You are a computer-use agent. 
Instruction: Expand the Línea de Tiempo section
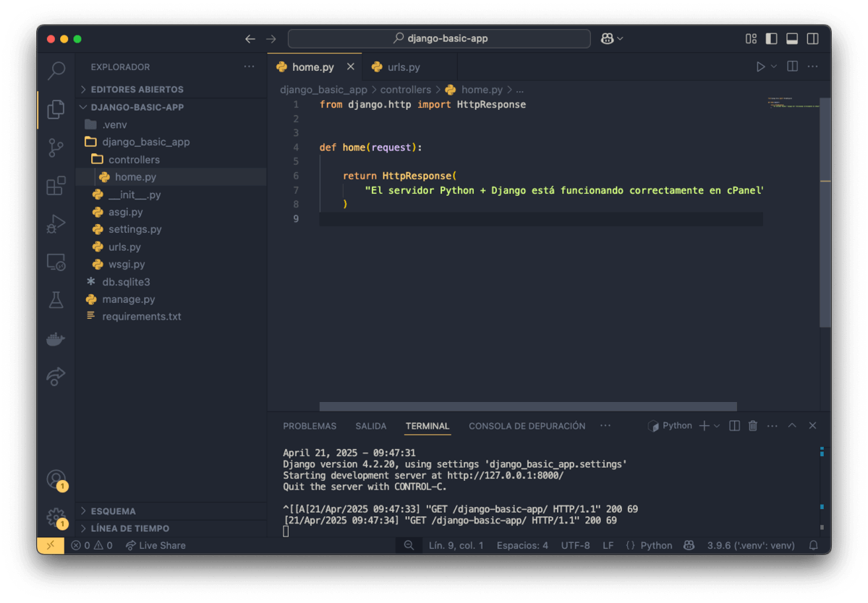click(x=171, y=529)
